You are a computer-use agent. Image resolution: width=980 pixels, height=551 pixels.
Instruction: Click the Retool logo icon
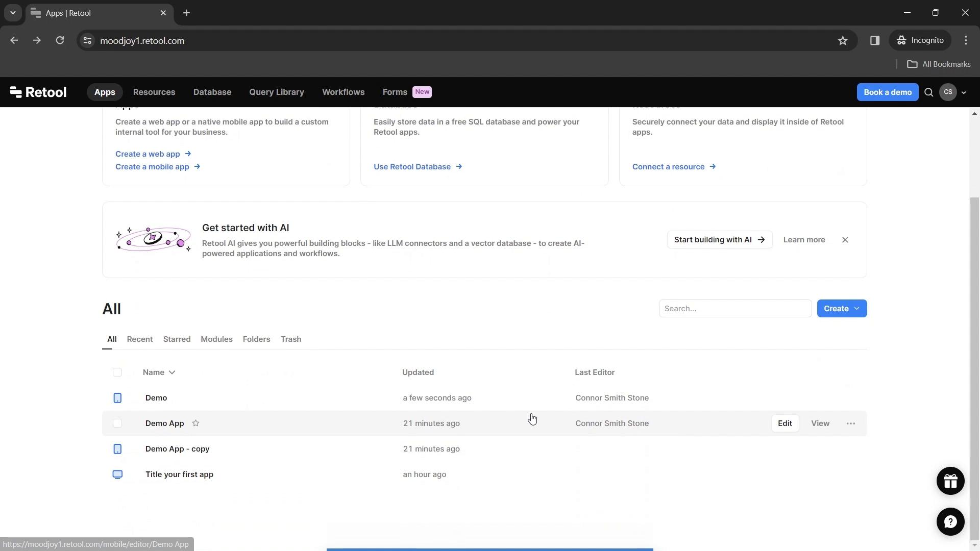click(x=15, y=91)
